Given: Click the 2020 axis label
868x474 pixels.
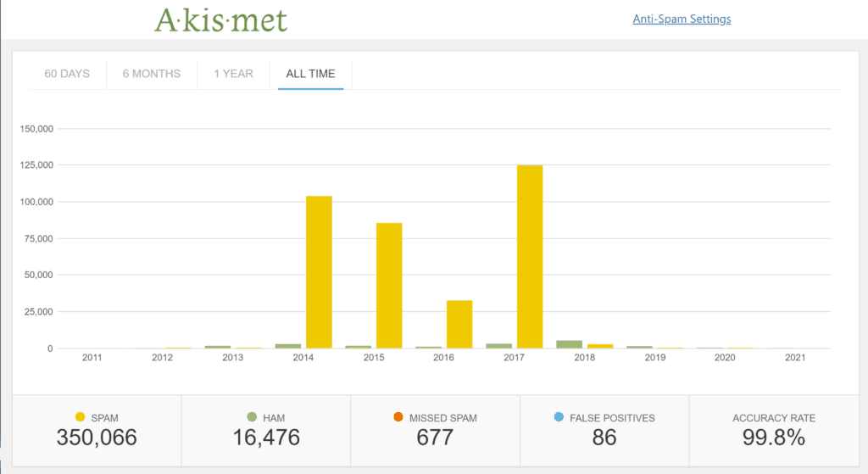Looking at the screenshot, I should 725,358.
